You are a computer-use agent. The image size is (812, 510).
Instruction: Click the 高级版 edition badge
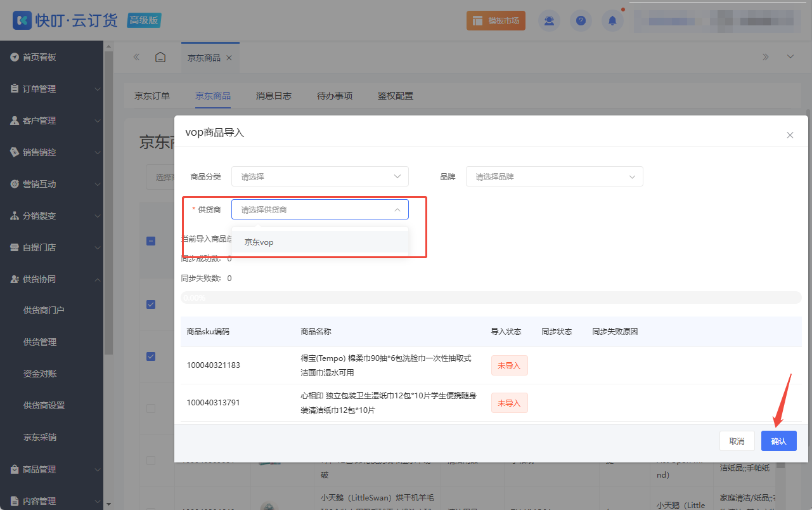143,20
